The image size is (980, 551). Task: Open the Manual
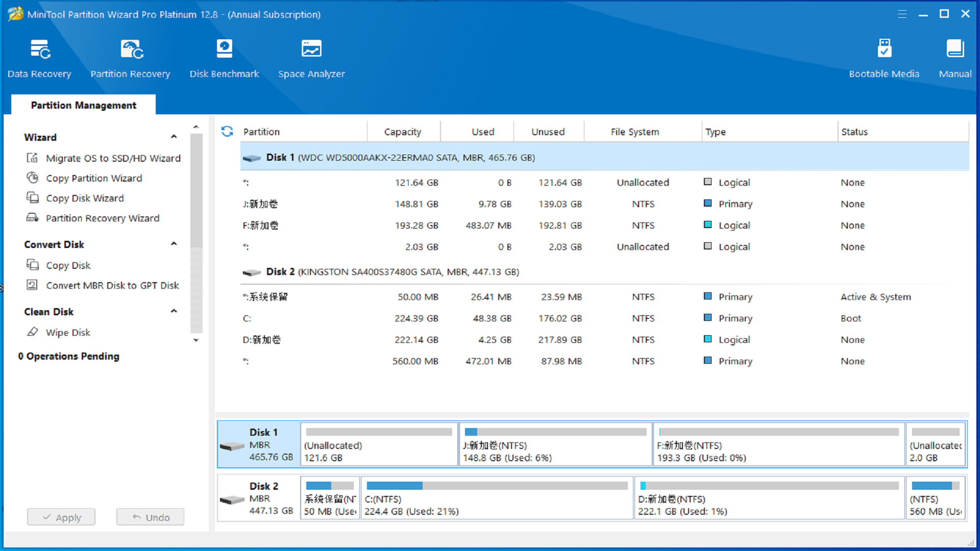tap(954, 57)
